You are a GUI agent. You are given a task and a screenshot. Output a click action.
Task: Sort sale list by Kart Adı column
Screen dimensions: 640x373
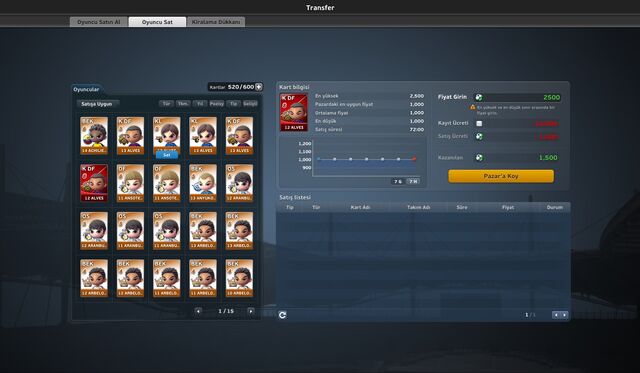pos(360,207)
